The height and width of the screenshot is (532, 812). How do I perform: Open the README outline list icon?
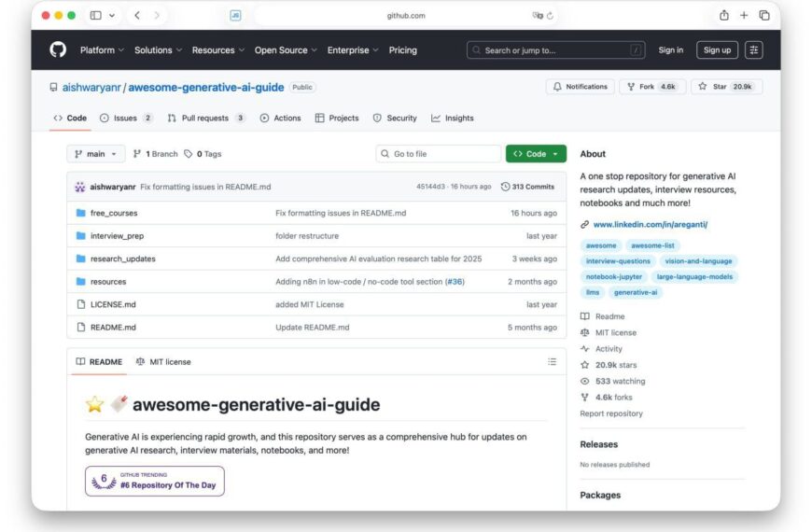(552, 362)
